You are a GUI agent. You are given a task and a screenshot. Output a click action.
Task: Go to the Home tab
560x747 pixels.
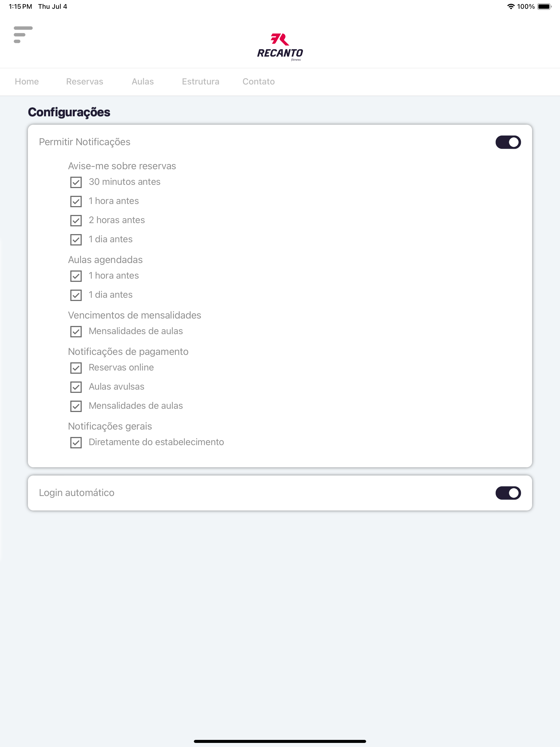point(27,81)
